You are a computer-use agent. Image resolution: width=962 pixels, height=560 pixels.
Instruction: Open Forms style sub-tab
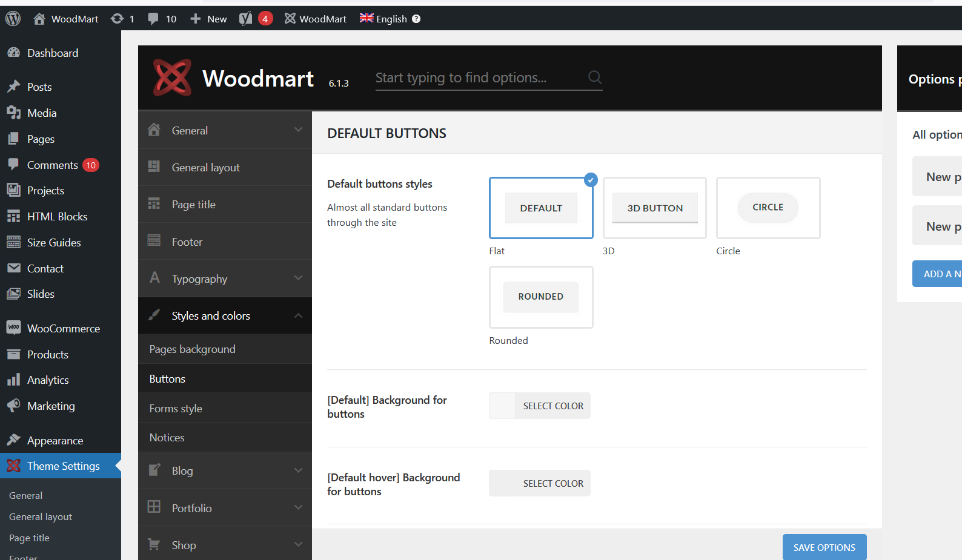click(225, 409)
